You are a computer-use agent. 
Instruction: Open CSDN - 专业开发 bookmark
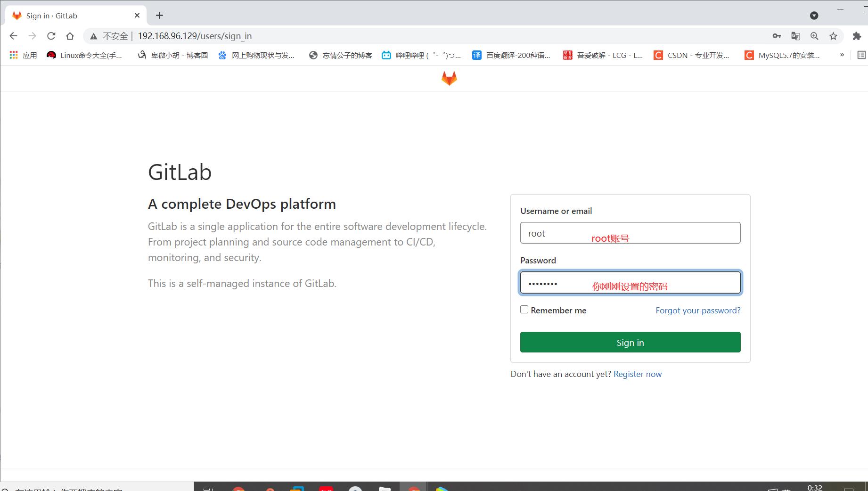[691, 55]
